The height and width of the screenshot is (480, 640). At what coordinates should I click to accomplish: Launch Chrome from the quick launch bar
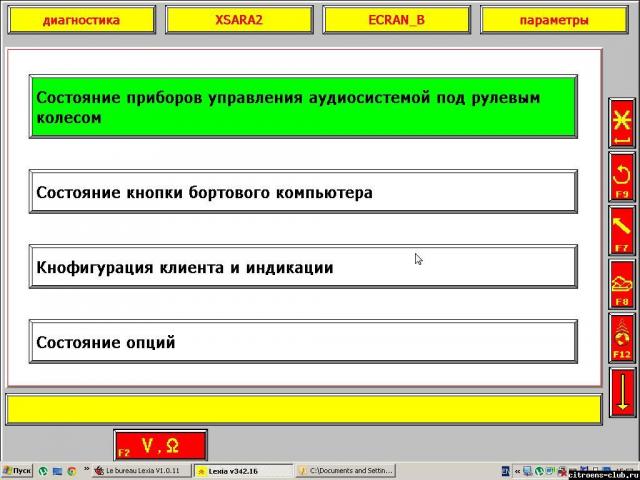[x=71, y=471]
